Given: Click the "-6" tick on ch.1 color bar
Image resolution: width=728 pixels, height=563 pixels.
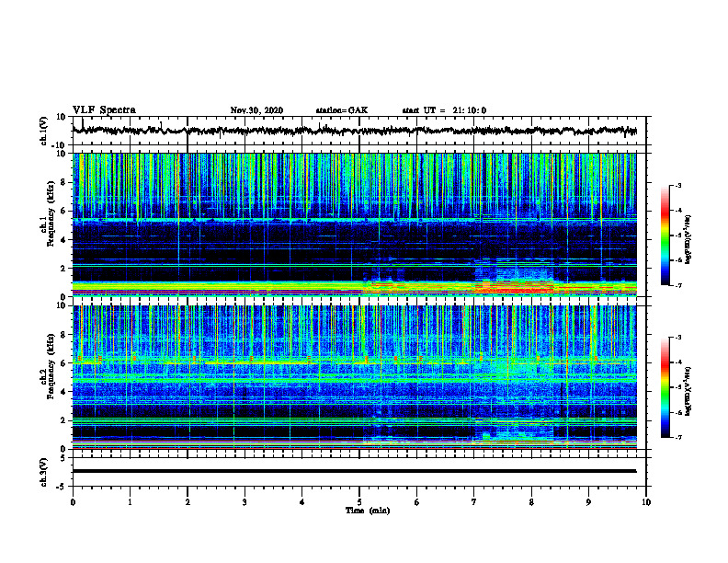Looking at the screenshot, I should 677,260.
